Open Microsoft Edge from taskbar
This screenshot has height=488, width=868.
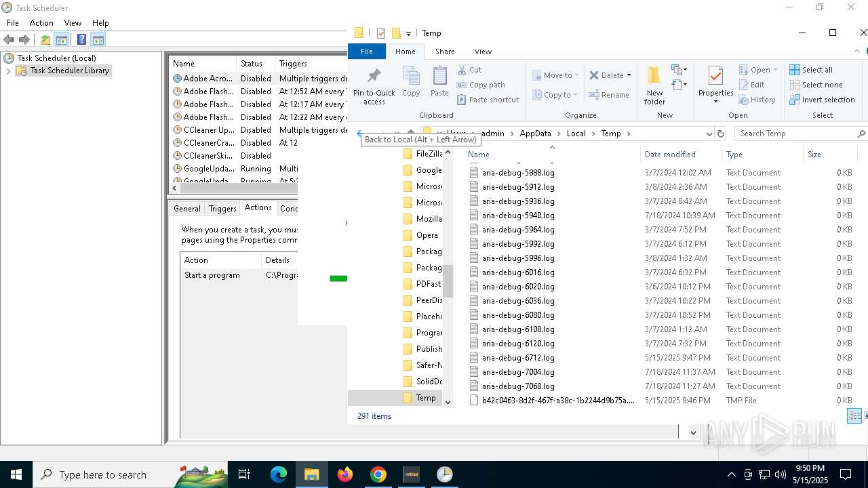(279, 474)
